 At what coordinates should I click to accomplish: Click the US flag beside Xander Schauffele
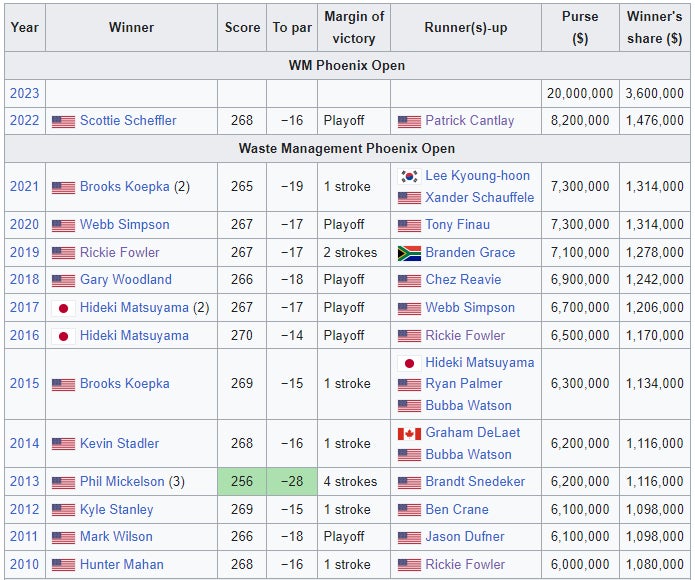click(409, 198)
